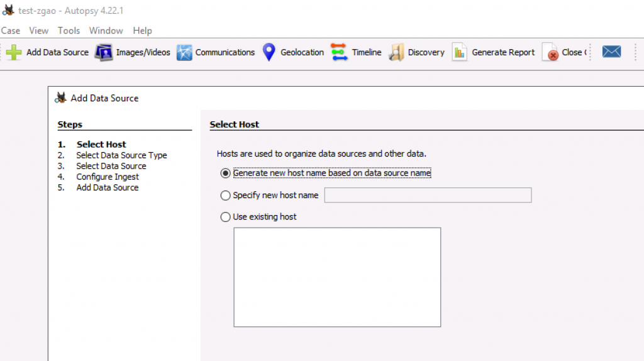This screenshot has width=644, height=361.
Task: Launch the Timeline tool icon
Action: click(339, 52)
